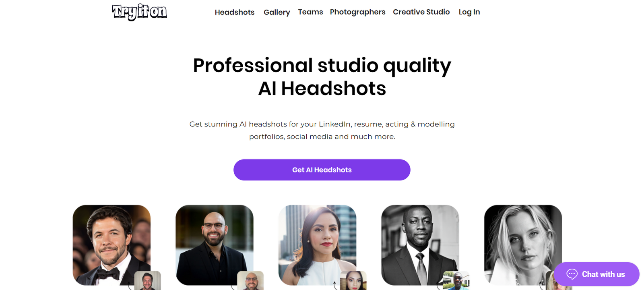Click small original selfie of woman with red lips
The width and height of the screenshot is (644, 290).
click(x=353, y=281)
